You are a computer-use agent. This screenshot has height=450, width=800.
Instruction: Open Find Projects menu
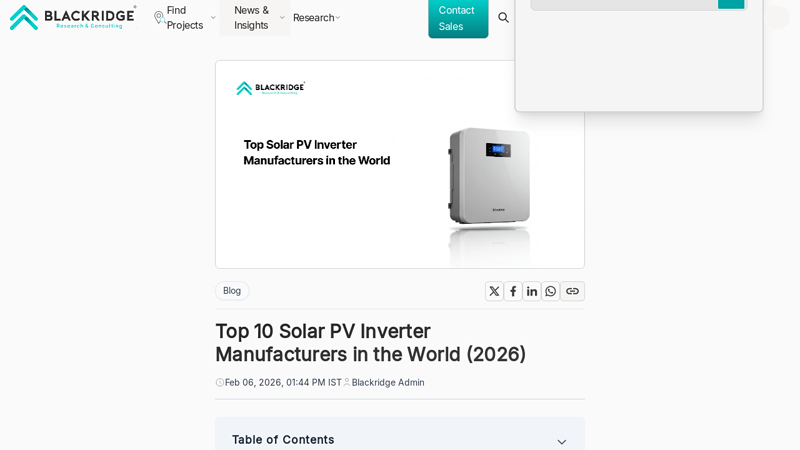[185, 18]
